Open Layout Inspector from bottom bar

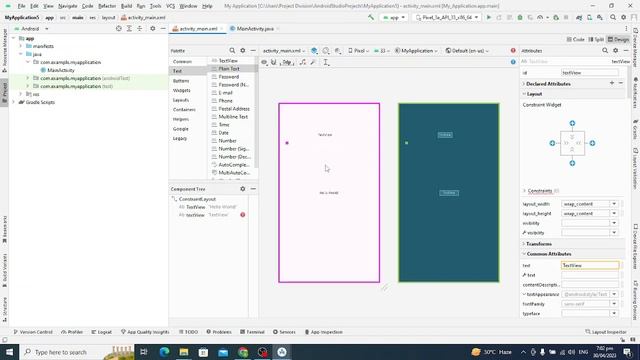pyautogui.click(x=607, y=332)
